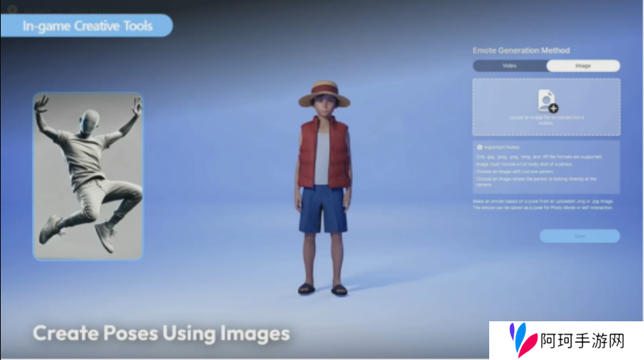Click the upload image file icon

click(547, 101)
